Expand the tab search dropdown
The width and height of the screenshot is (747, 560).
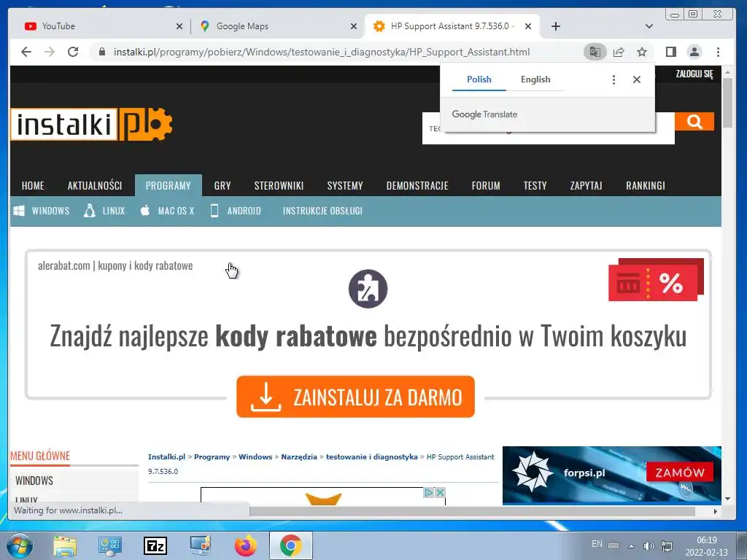tap(649, 26)
